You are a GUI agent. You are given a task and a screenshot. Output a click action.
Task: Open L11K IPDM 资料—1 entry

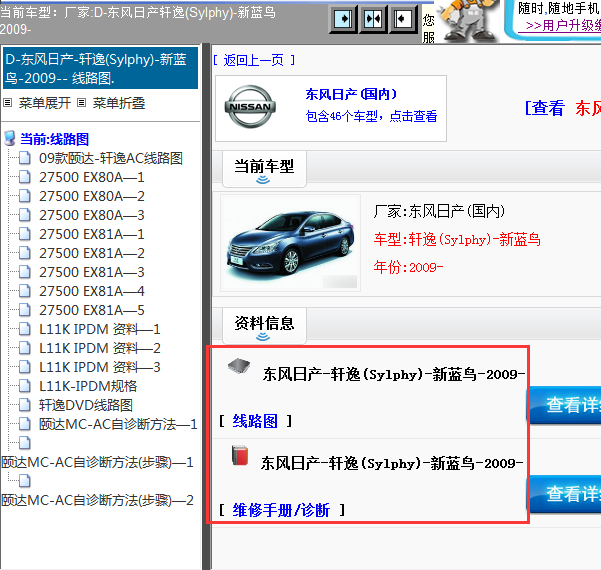[x=100, y=329]
